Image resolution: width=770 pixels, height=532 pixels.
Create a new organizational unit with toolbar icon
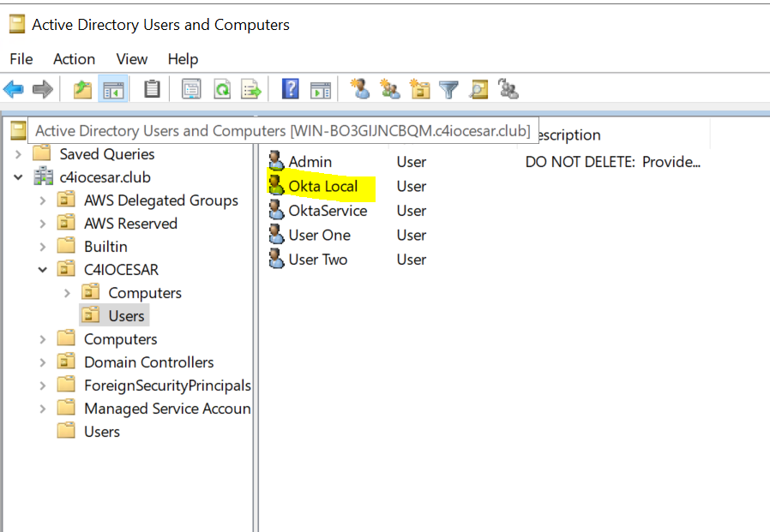[420, 89]
